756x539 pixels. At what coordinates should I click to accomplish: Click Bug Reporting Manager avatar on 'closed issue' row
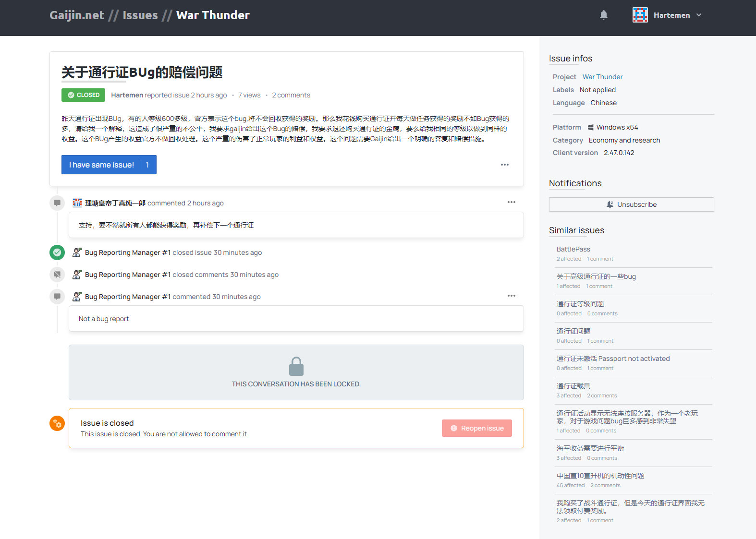77,252
